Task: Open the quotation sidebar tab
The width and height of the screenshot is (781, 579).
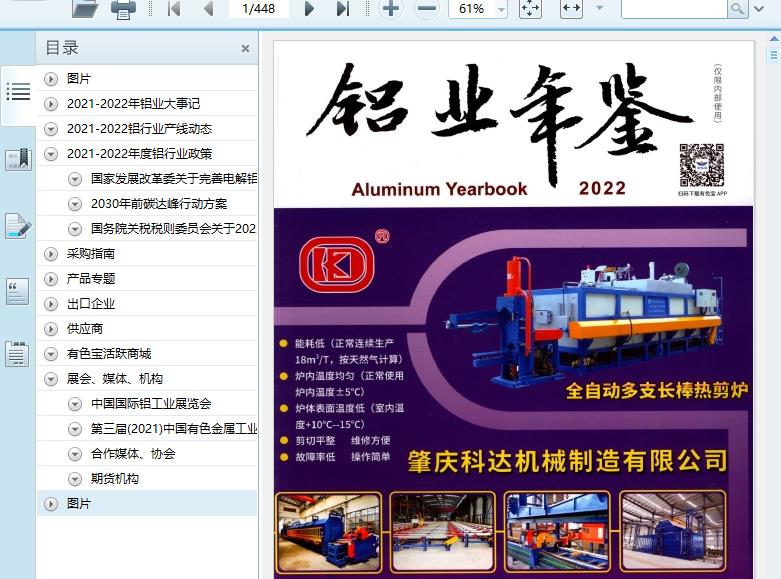Action: point(17,291)
